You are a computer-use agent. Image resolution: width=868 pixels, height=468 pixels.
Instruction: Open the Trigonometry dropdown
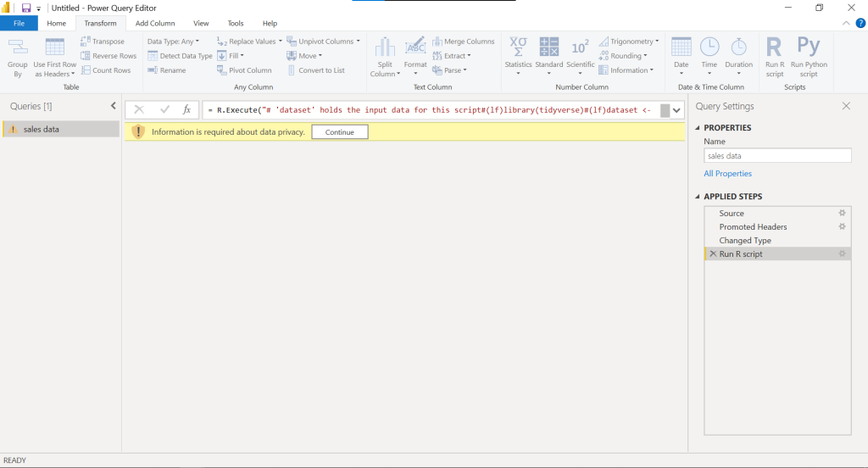coord(629,42)
